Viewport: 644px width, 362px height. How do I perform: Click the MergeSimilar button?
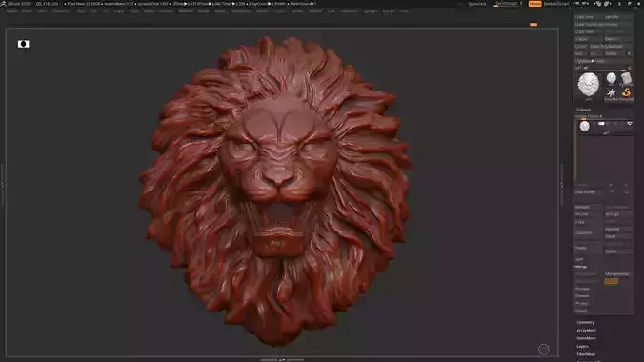click(618, 273)
